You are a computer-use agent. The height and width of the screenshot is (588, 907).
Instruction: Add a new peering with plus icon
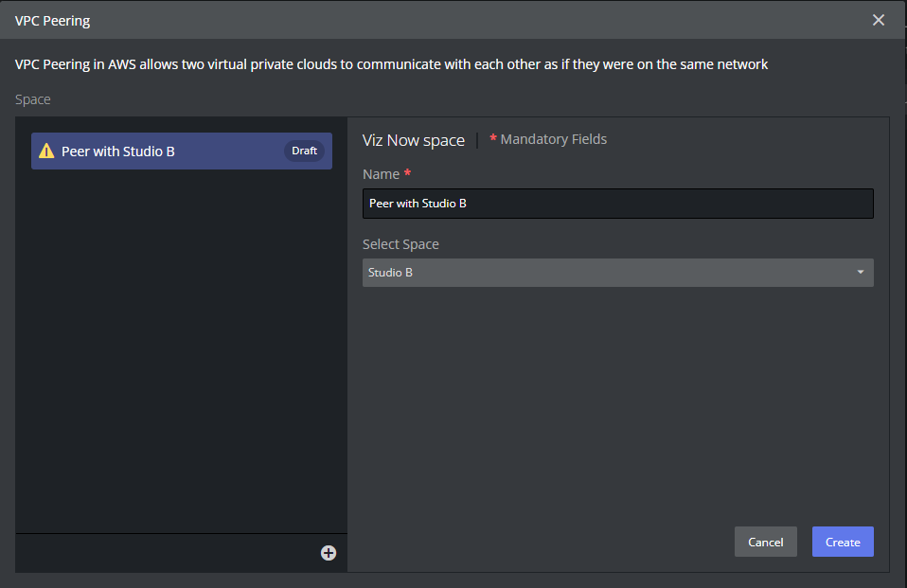point(329,553)
